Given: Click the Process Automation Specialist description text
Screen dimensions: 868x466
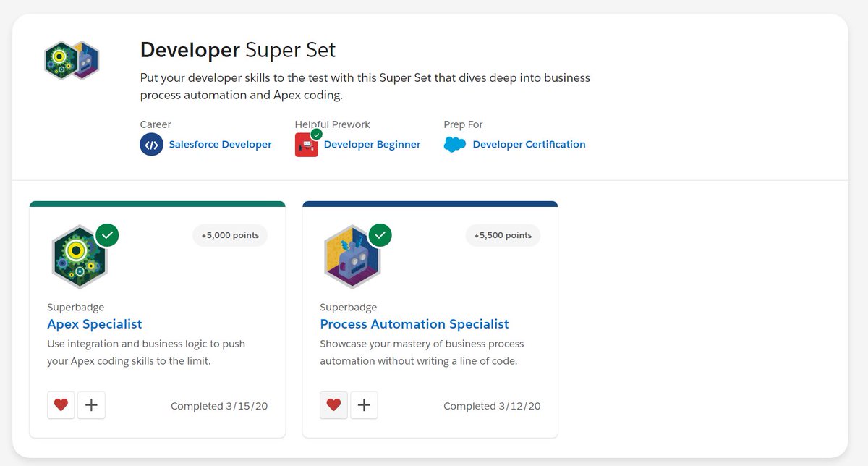Looking at the screenshot, I should pos(422,352).
